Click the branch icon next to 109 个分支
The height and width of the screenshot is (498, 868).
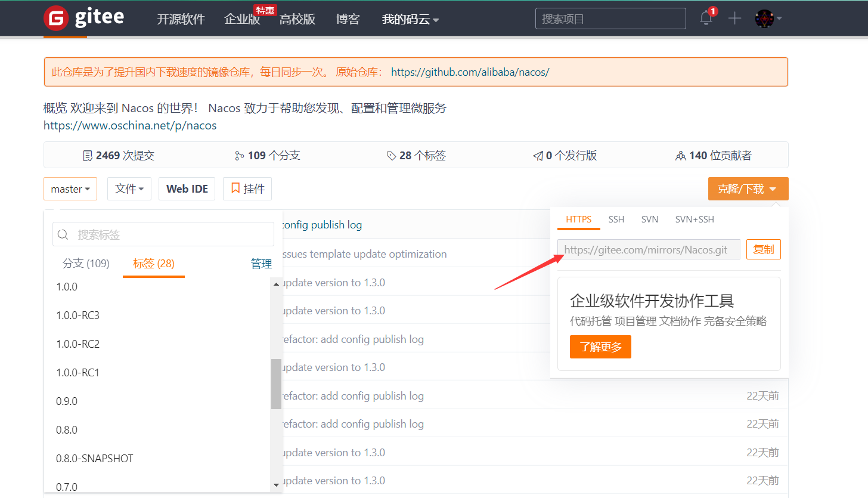(239, 155)
